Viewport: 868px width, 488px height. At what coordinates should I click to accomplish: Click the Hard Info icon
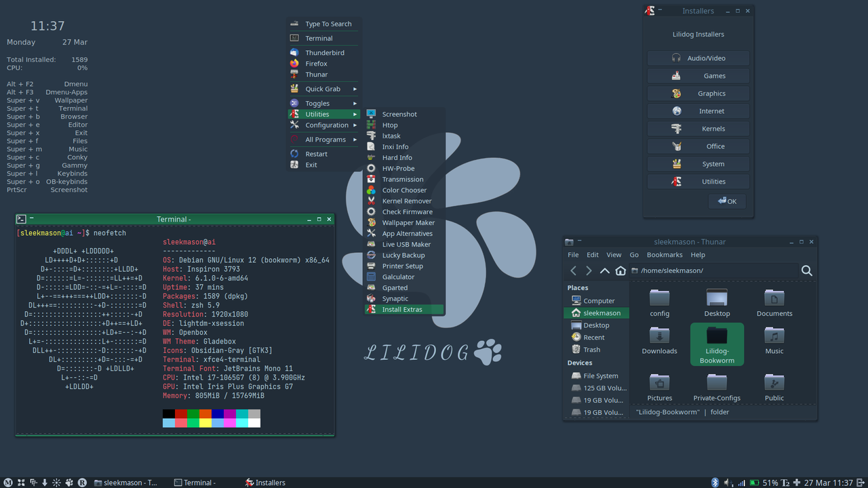click(371, 157)
